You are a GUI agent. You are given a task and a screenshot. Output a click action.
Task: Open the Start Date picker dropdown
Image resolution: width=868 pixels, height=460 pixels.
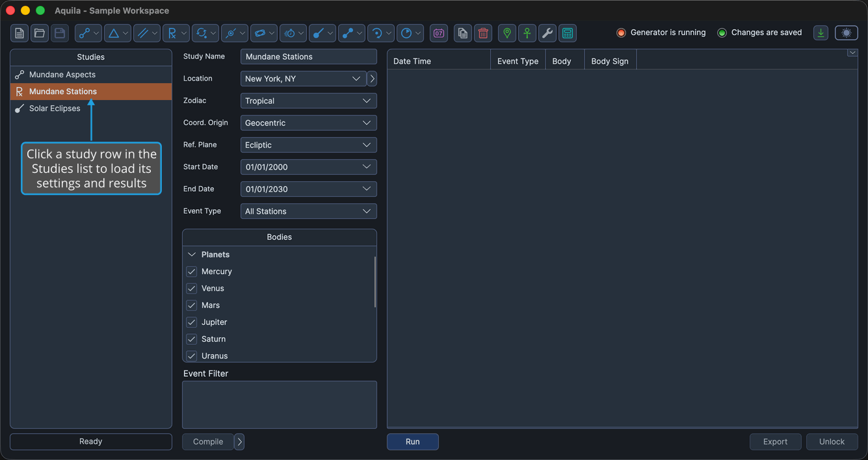(309, 167)
